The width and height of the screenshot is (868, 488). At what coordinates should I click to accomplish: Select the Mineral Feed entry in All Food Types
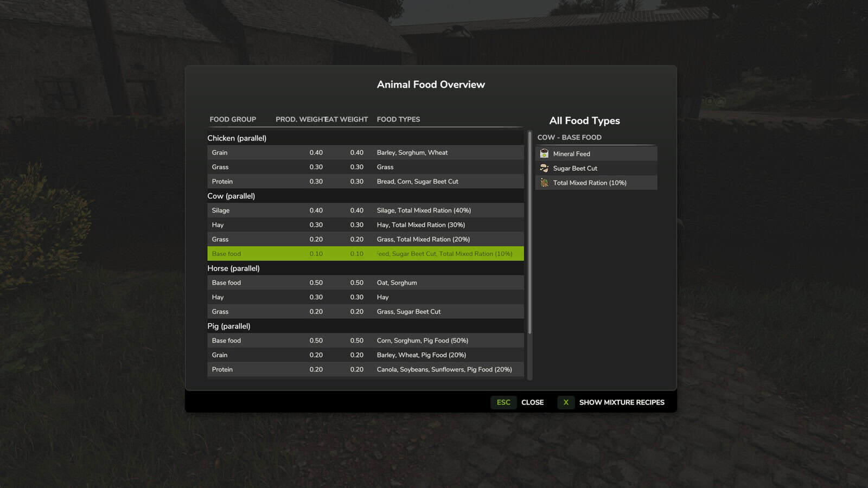595,153
